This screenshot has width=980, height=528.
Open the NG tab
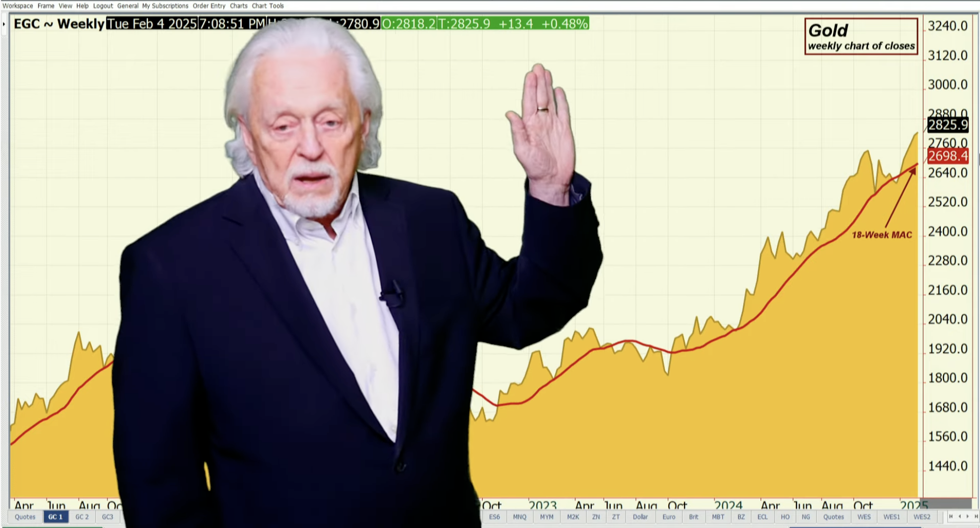(x=806, y=517)
